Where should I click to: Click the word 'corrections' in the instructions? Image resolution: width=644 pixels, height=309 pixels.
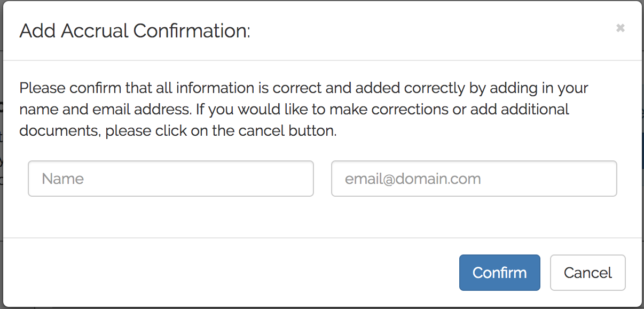tap(409, 110)
